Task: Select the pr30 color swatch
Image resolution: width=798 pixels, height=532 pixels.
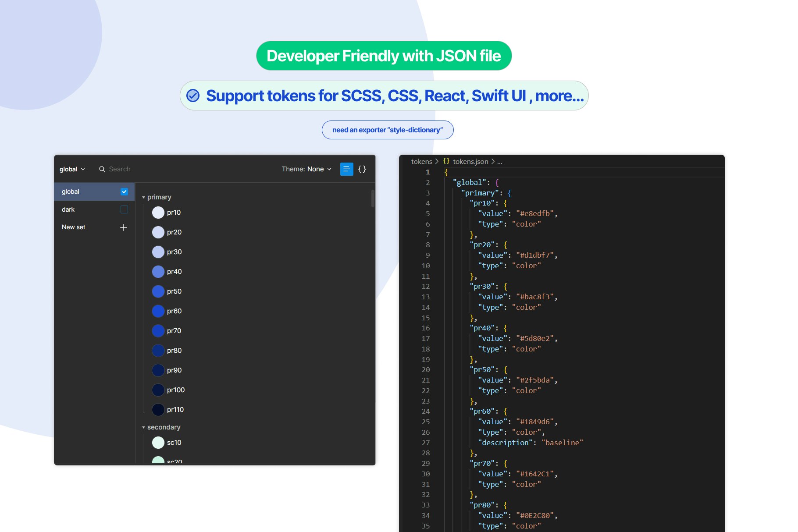Action: pyautogui.click(x=158, y=252)
